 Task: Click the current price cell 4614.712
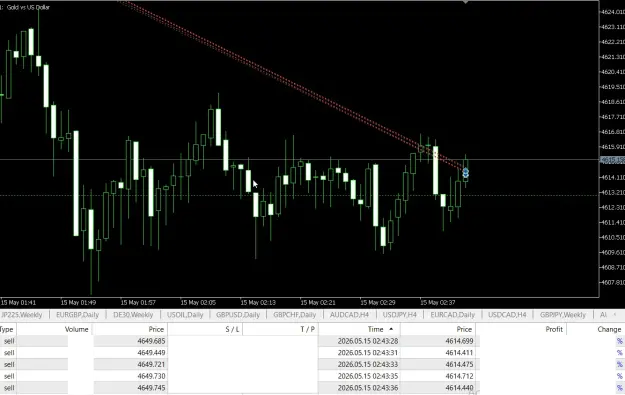point(459,376)
